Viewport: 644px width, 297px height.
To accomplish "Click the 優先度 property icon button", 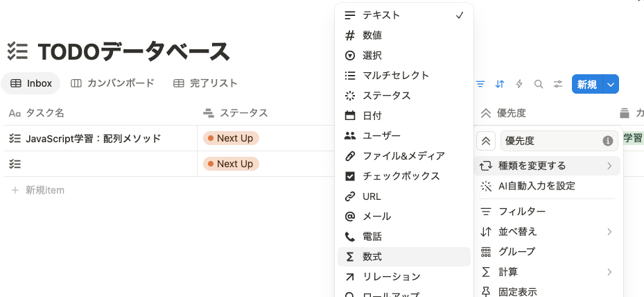I will (486, 141).
